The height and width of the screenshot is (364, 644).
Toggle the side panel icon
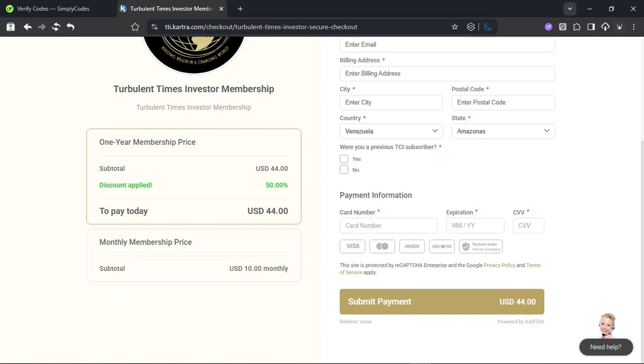[x=591, y=27]
